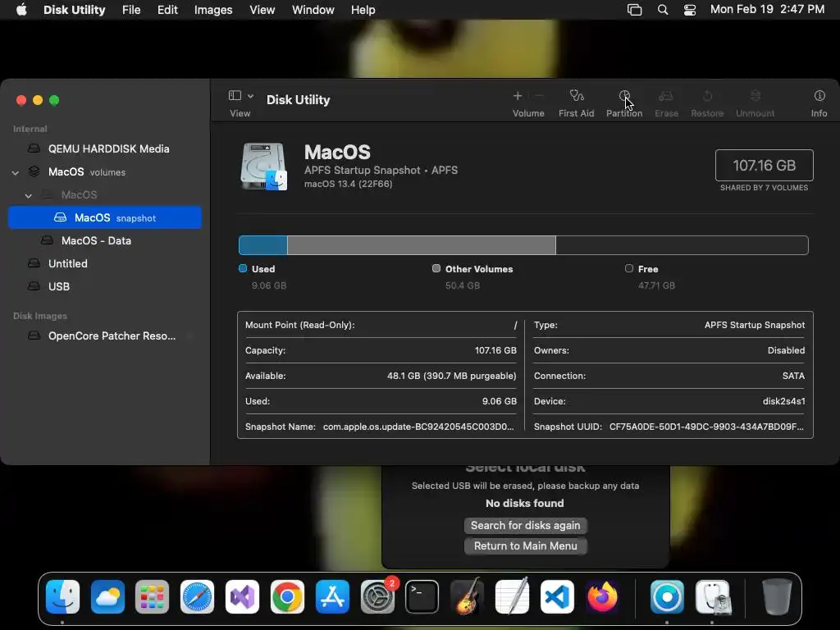Open Firefox from the Dock
This screenshot has height=630, width=840.
602,597
